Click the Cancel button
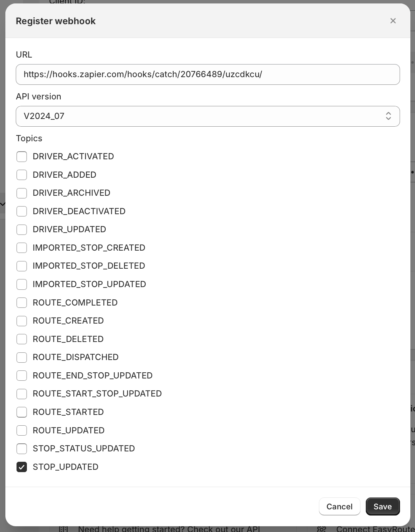The image size is (415, 532). click(339, 507)
